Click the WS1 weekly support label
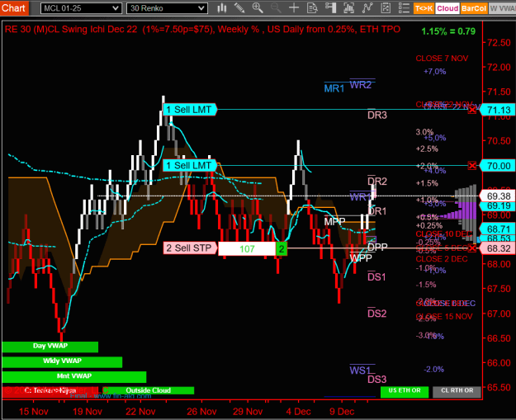This screenshot has height=420, width=516. [x=360, y=370]
